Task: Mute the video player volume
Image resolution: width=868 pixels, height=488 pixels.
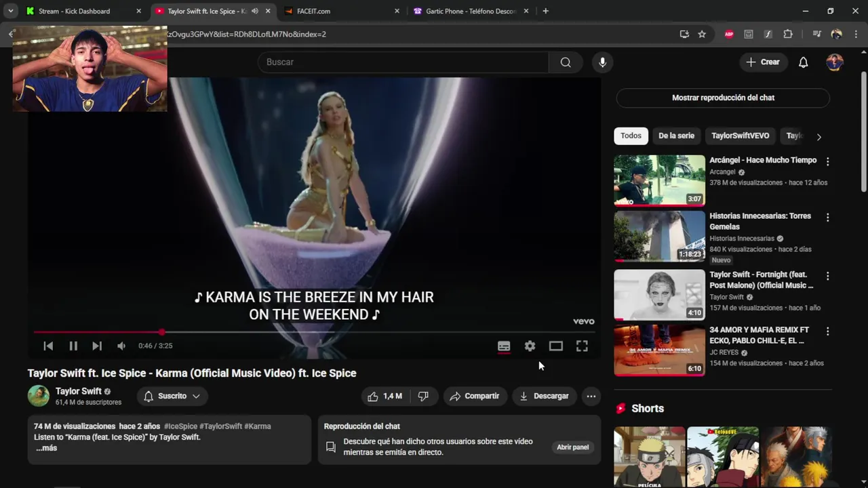Action: click(121, 346)
